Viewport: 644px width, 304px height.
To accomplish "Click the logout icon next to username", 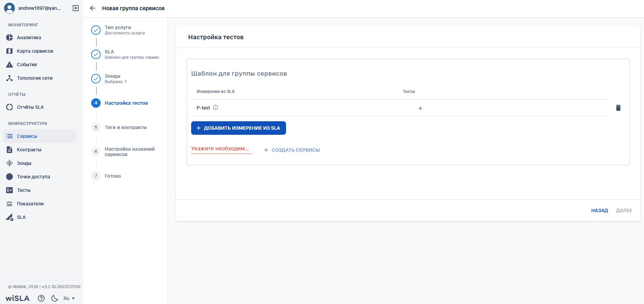I will click(x=76, y=8).
